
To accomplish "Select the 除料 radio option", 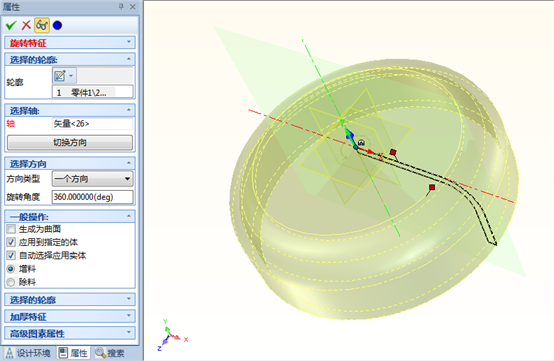I will tap(11, 282).
